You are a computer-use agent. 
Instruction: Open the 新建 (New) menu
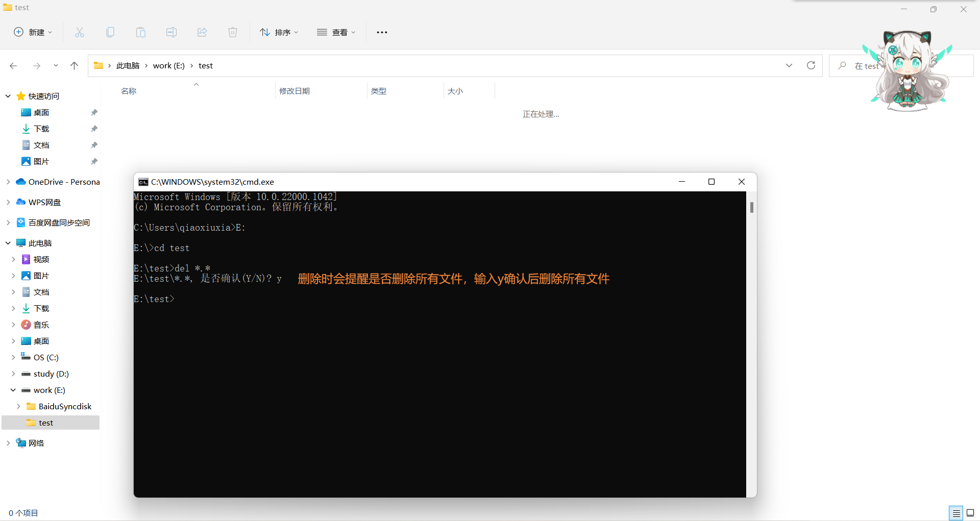click(33, 32)
